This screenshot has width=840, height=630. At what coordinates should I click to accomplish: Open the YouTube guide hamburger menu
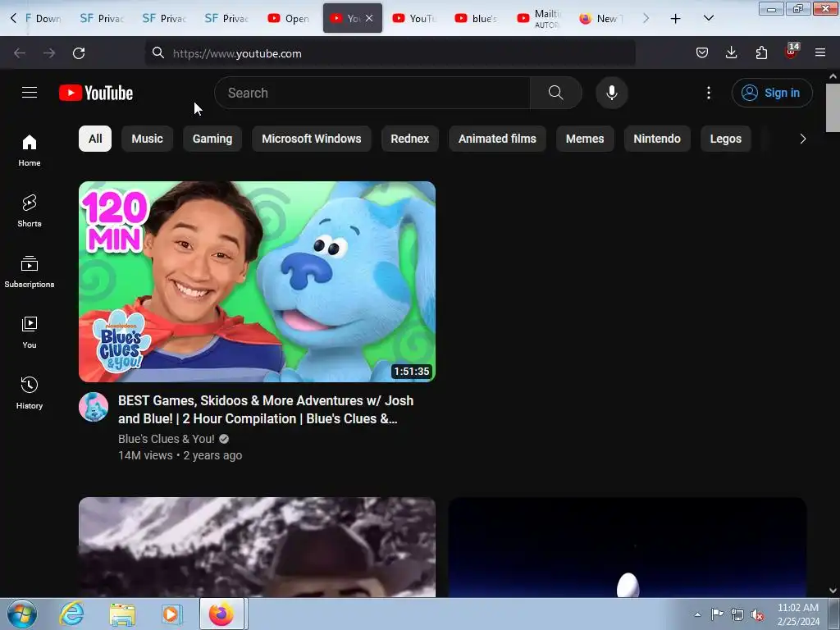[x=30, y=93]
